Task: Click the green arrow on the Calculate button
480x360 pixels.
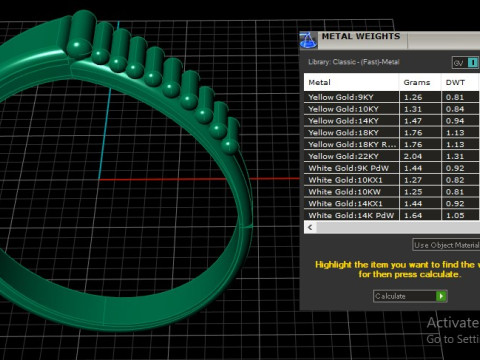Action: [x=441, y=296]
